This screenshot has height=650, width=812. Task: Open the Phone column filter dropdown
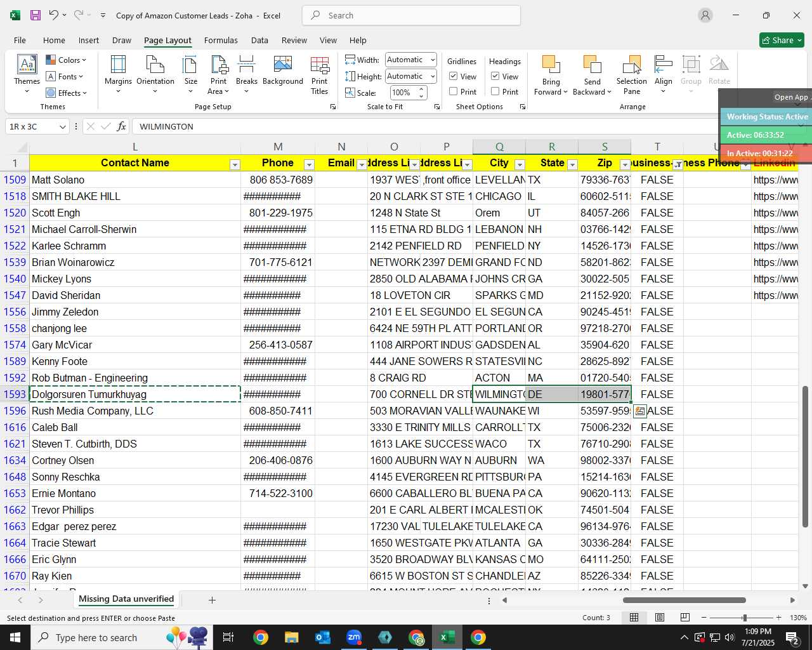click(309, 165)
